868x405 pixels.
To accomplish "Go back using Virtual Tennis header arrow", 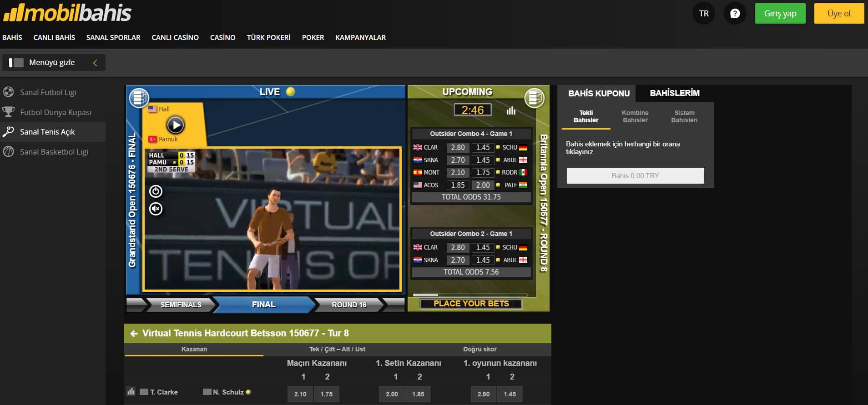I will [134, 334].
